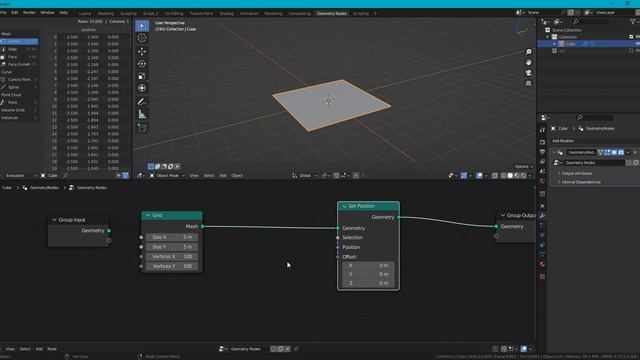Open the Global transform orientation dropdown
Image resolution: width=640 pixels, height=360 pixels.
(x=305, y=176)
